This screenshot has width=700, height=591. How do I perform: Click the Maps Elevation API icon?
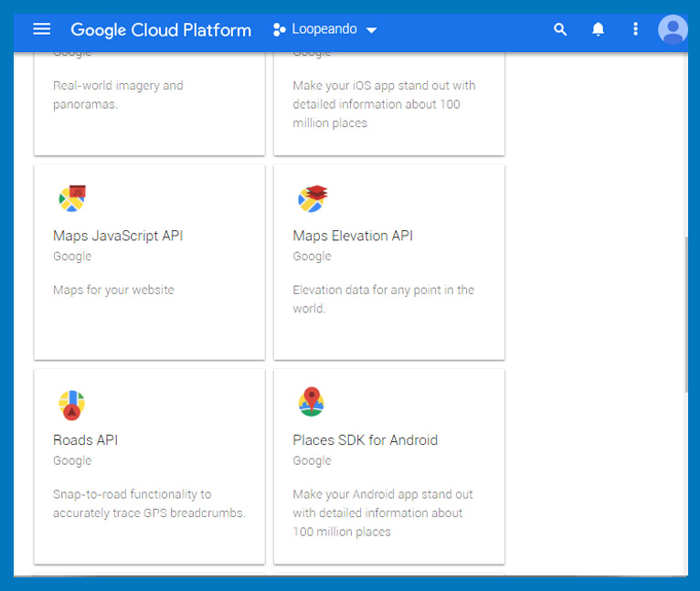(312, 198)
